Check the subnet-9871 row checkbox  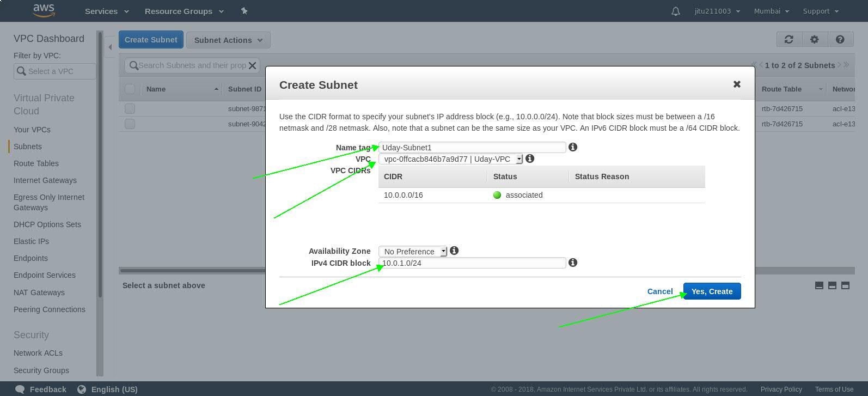tap(130, 108)
